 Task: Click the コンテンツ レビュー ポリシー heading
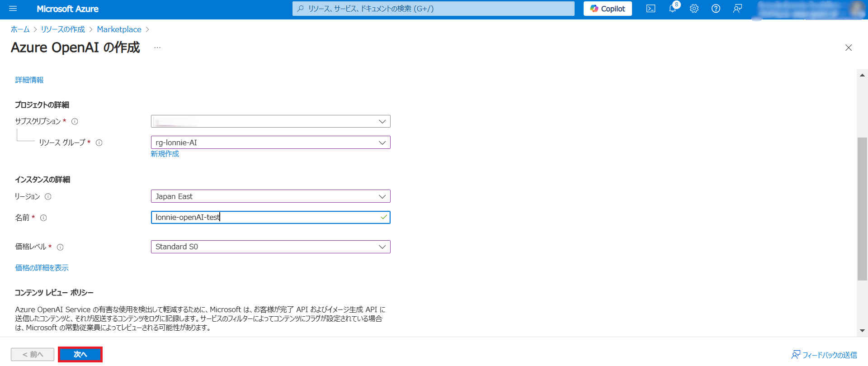(x=54, y=293)
